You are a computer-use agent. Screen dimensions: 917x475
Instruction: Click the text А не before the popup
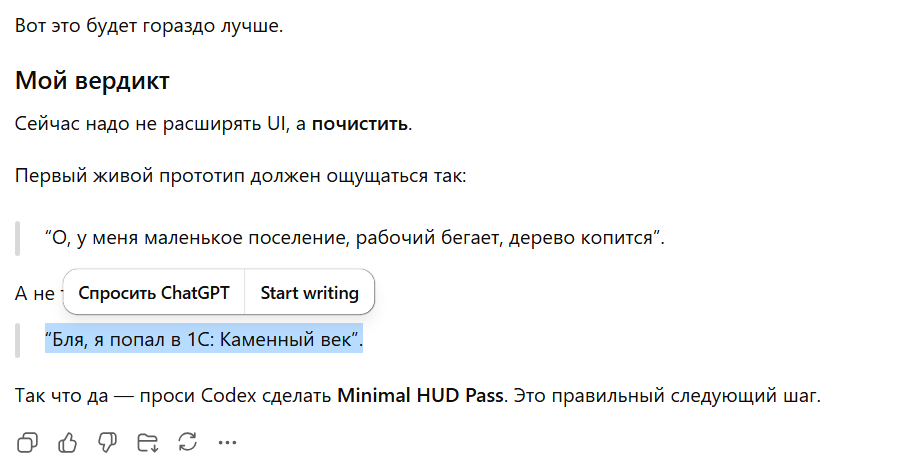point(35,293)
